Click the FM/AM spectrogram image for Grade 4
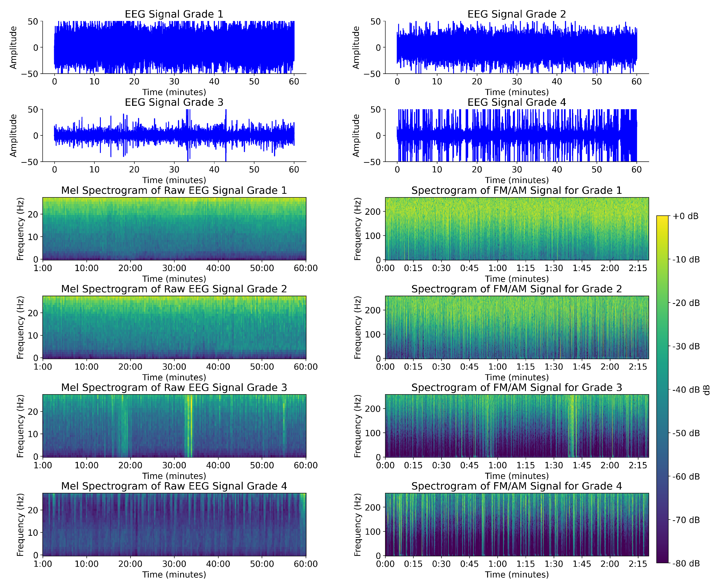Image resolution: width=718 pixels, height=588 pixels. click(517, 524)
